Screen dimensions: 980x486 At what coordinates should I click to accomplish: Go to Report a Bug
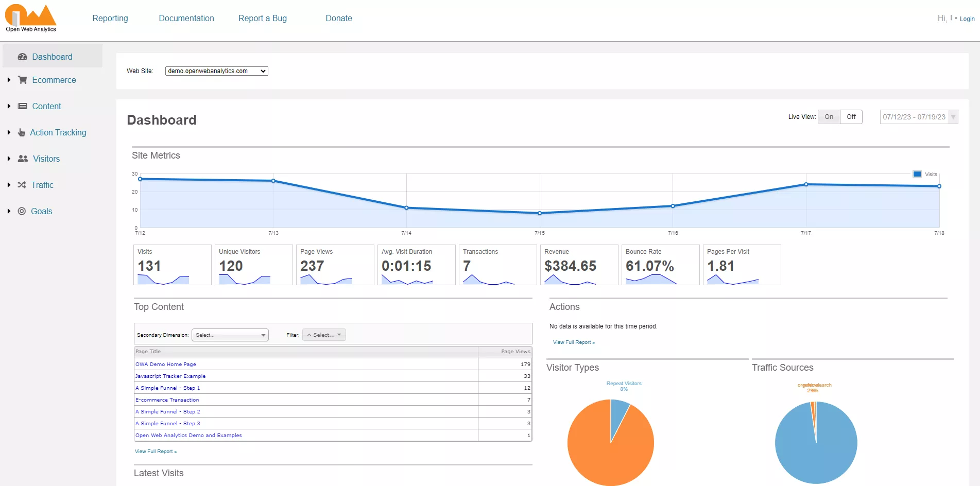pos(263,18)
